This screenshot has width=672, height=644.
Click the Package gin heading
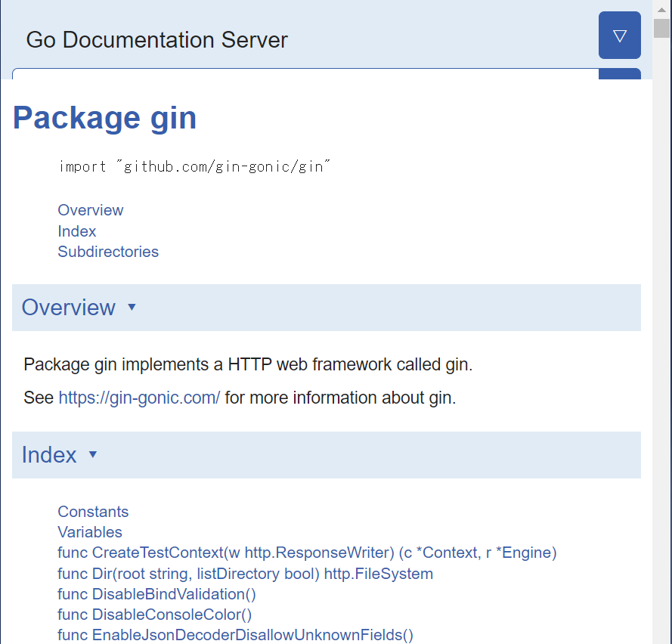click(105, 118)
